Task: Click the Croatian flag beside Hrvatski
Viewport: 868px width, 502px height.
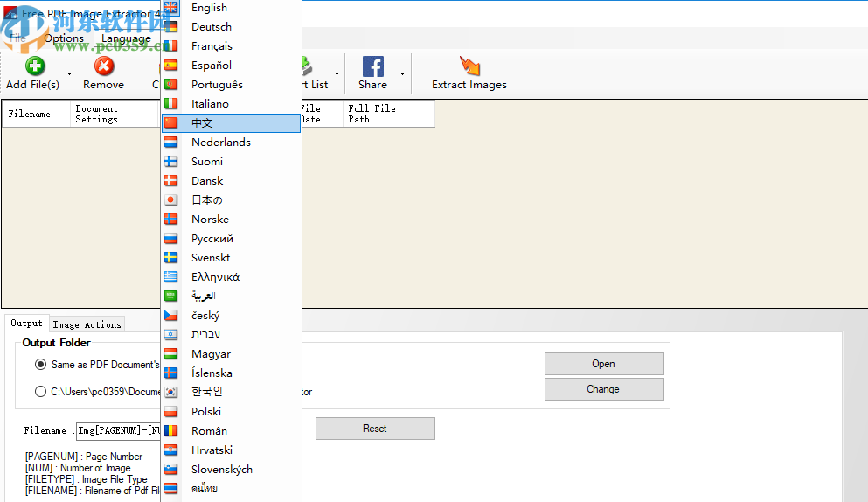Action: [x=171, y=450]
